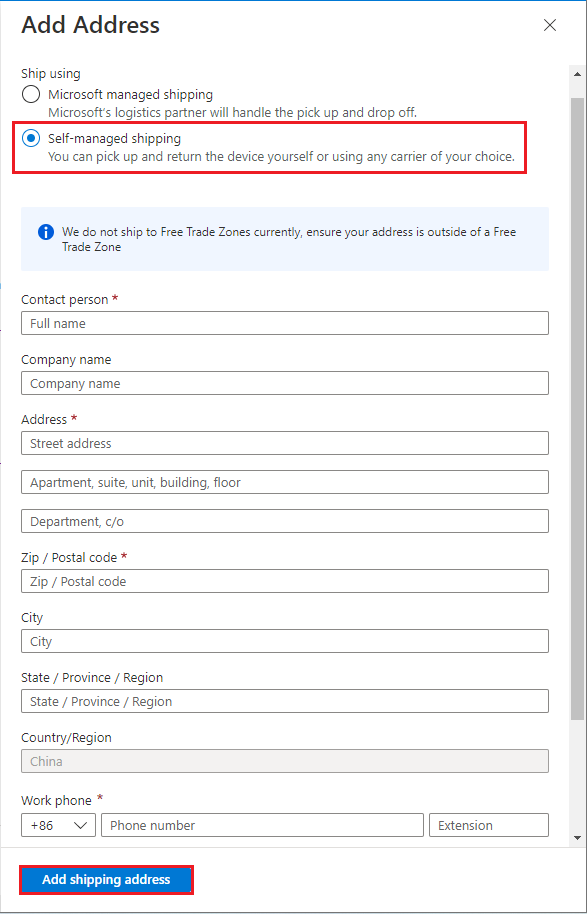This screenshot has height=914, width=587.
Task: Click the scrollbar up arrow
Action: coord(577,72)
